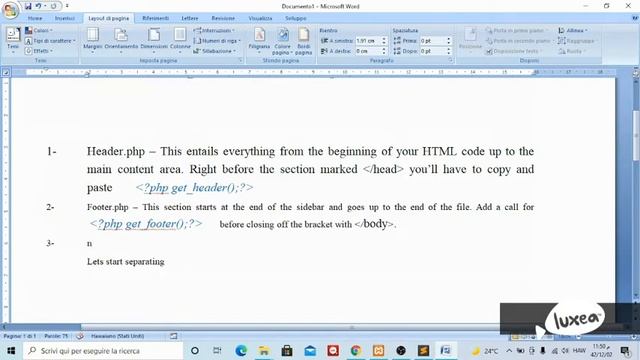Open the Office button menu

(x=10, y=10)
